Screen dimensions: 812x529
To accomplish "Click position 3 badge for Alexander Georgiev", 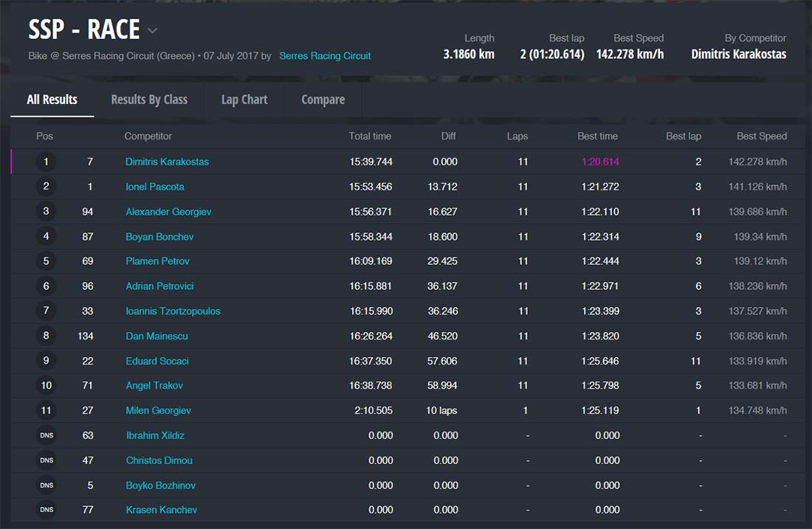I will point(46,212).
